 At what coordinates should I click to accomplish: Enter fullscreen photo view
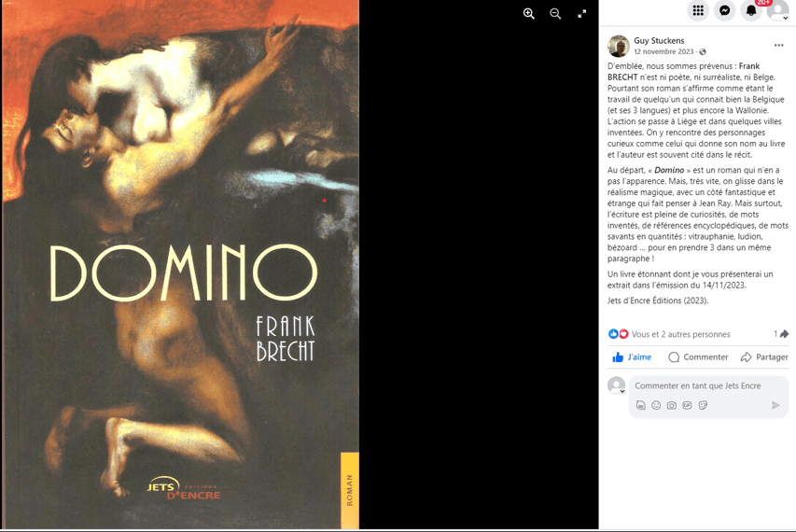pos(581,14)
